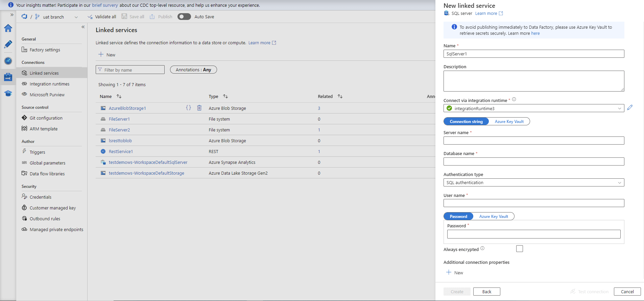Sort linked services by Name

click(x=119, y=96)
